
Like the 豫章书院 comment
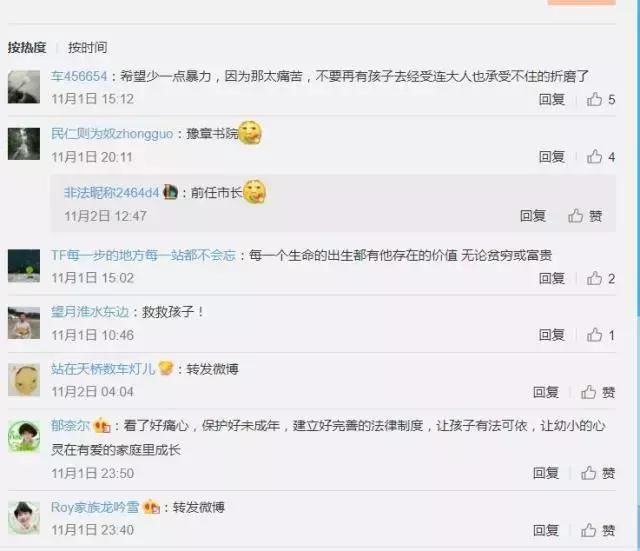coord(600,157)
